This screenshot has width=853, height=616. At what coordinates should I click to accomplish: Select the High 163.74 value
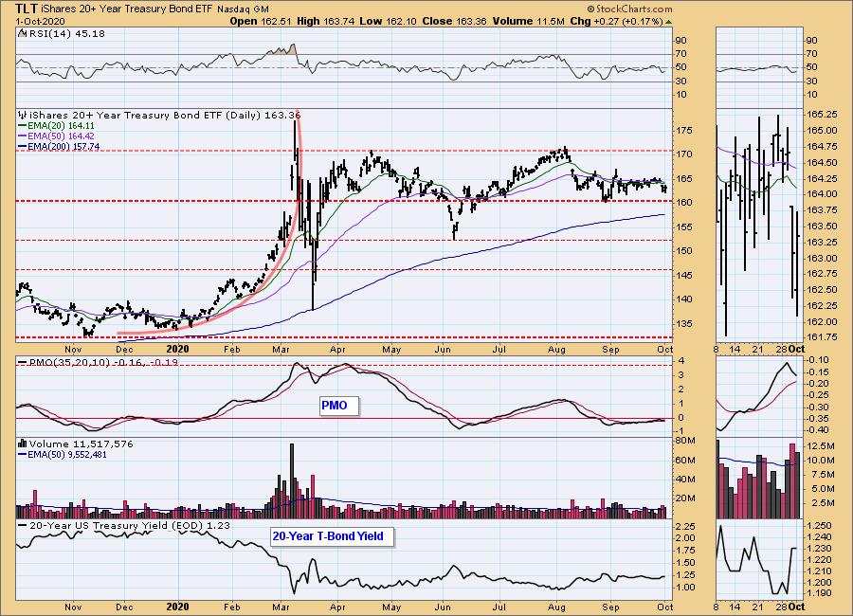click(326, 21)
